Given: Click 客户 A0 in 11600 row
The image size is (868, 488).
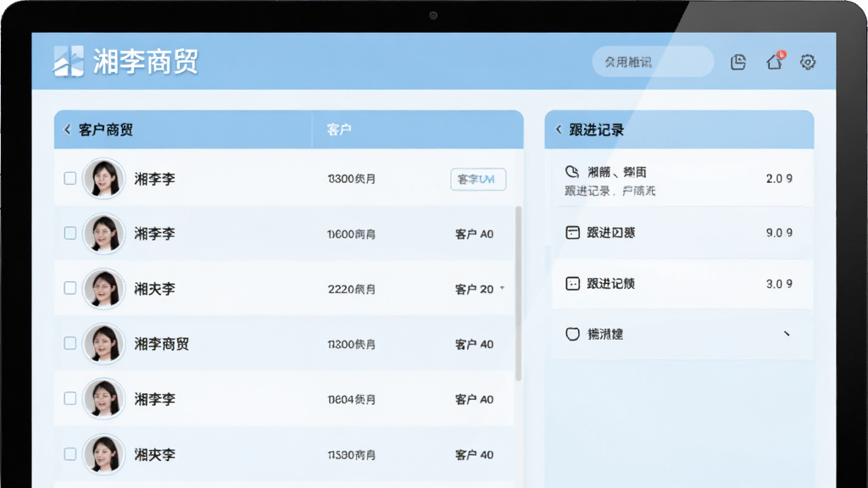Looking at the screenshot, I should coord(474,234).
